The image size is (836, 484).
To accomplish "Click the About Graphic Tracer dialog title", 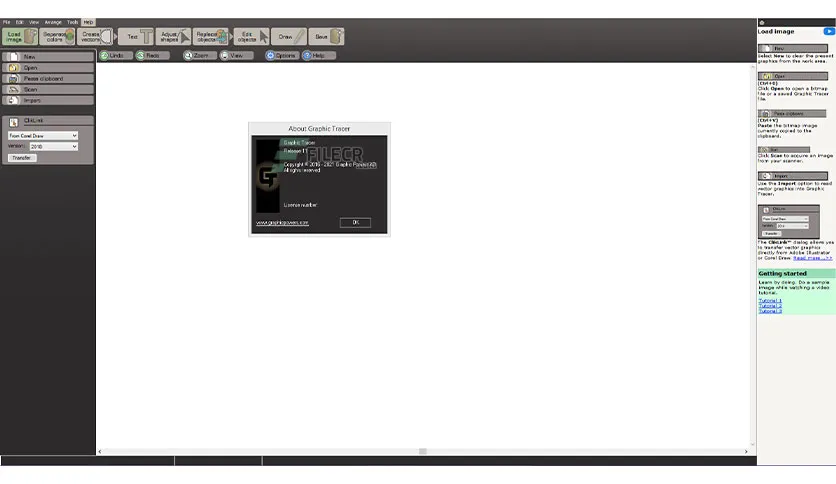I will [319, 128].
